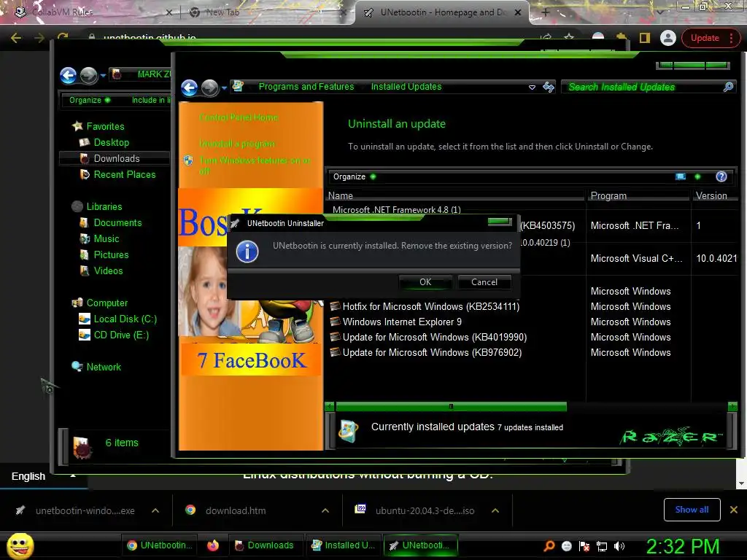Click Uninstall a program link
Viewport: 747px width, 560px height.
click(x=237, y=144)
